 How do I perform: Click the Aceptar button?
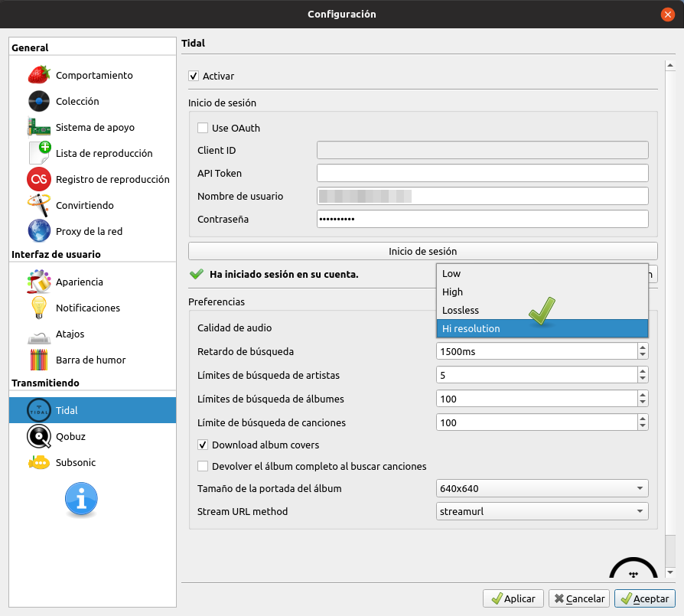pyautogui.click(x=645, y=598)
